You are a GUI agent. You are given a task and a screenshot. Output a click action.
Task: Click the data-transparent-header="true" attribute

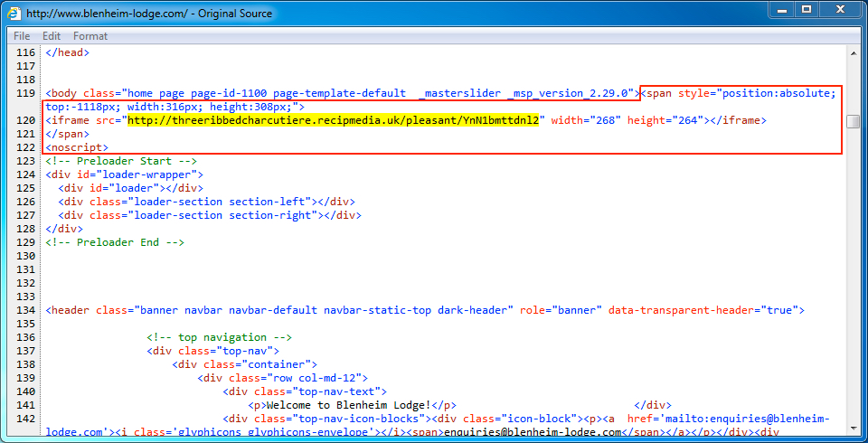click(703, 310)
